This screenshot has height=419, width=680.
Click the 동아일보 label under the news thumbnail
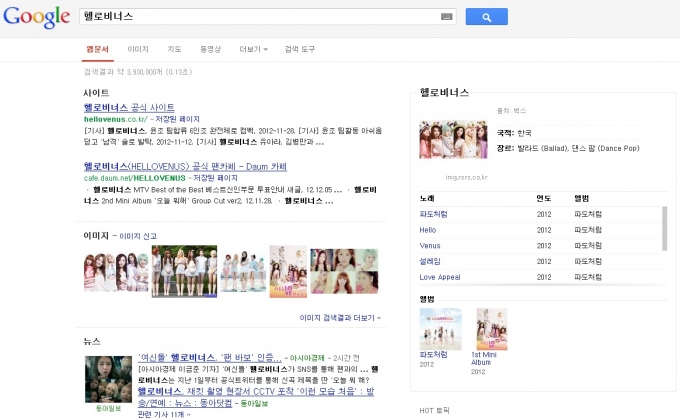(108, 408)
